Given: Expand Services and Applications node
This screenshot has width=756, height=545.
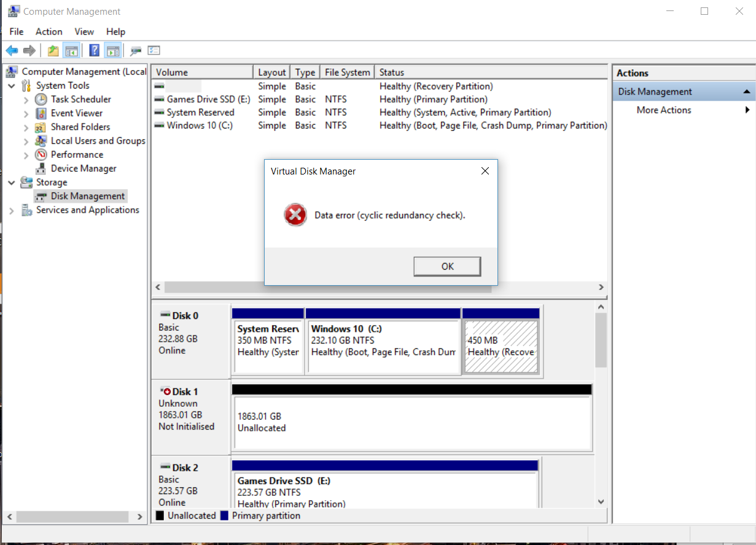Looking at the screenshot, I should (x=12, y=210).
